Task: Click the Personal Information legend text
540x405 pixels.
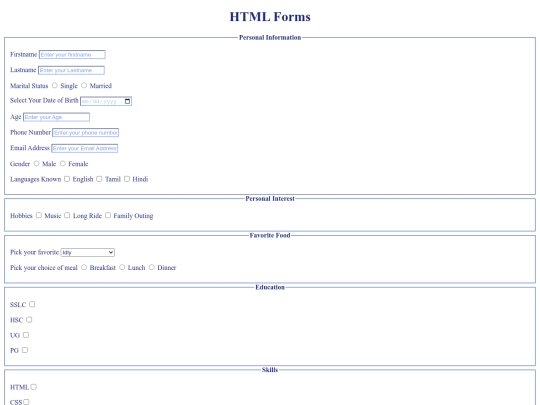Action: 270,37
